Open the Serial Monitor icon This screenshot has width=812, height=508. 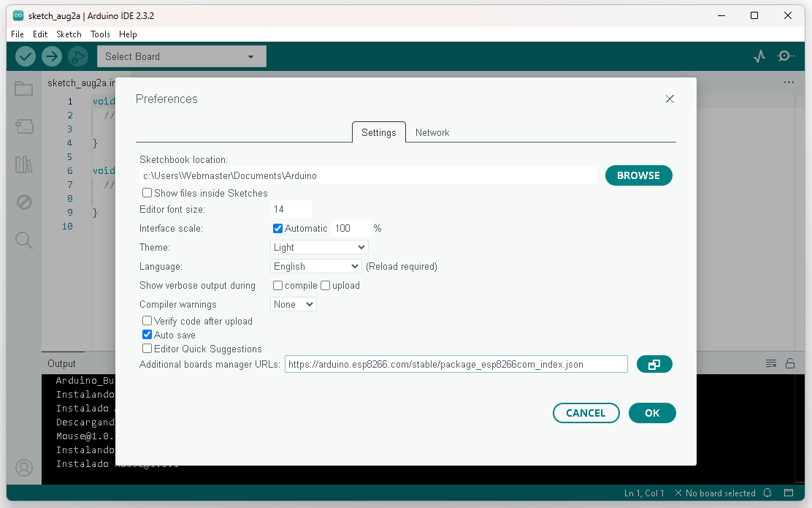tap(786, 56)
